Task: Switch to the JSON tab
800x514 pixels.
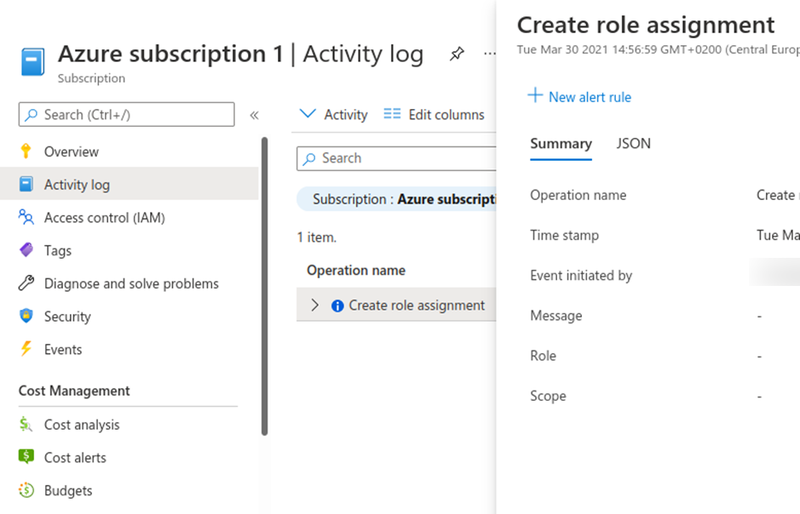Action: point(633,143)
